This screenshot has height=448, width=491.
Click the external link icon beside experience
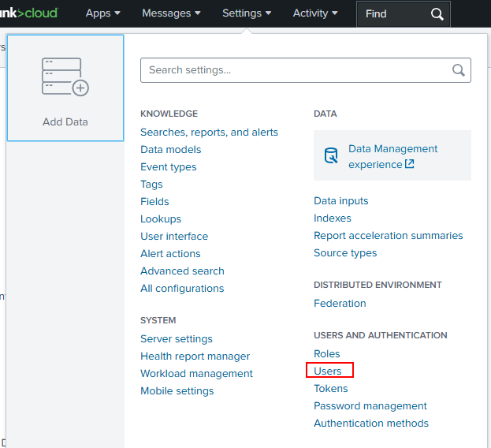click(409, 164)
